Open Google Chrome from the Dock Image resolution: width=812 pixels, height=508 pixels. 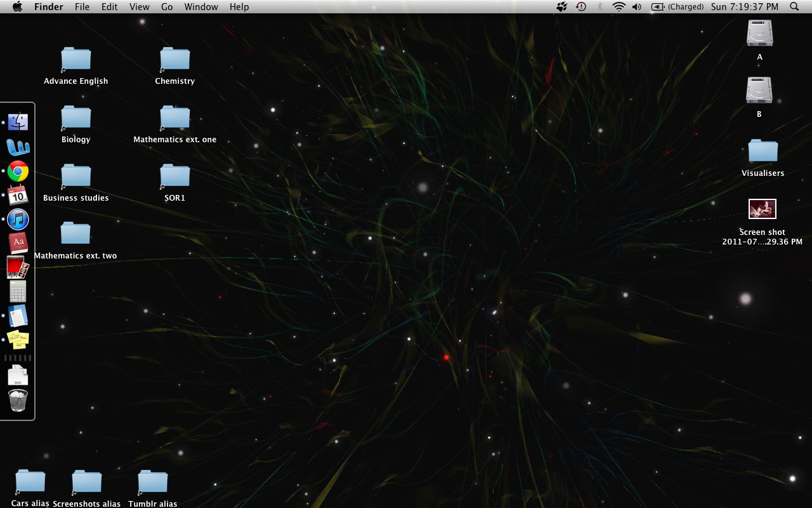(18, 171)
